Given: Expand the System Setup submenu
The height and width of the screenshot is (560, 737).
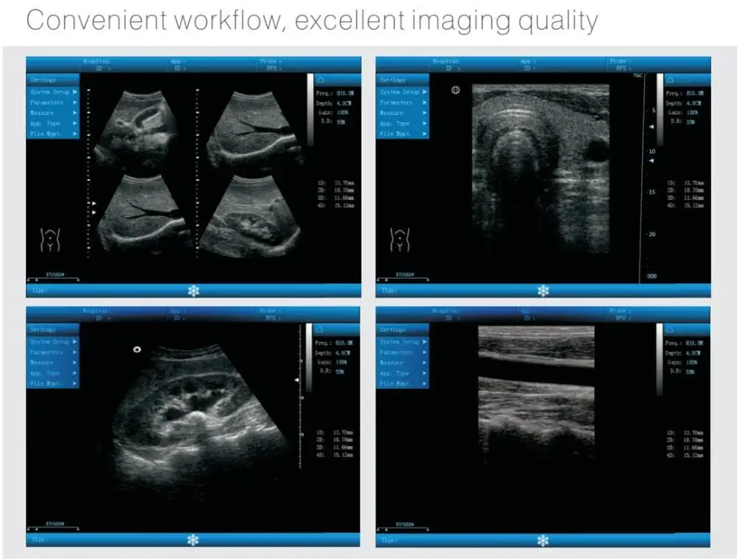Looking at the screenshot, I should tap(52, 93).
